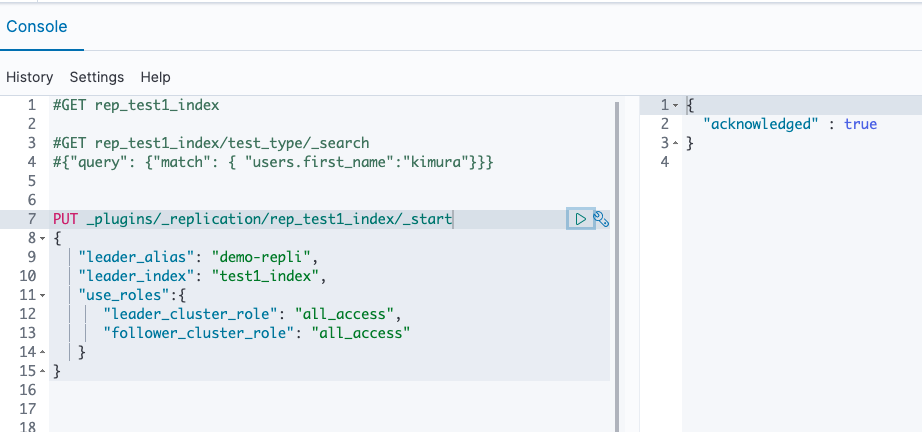Image resolution: width=922 pixels, height=432 pixels.
Task: Open the Settings menu
Action: 97,77
